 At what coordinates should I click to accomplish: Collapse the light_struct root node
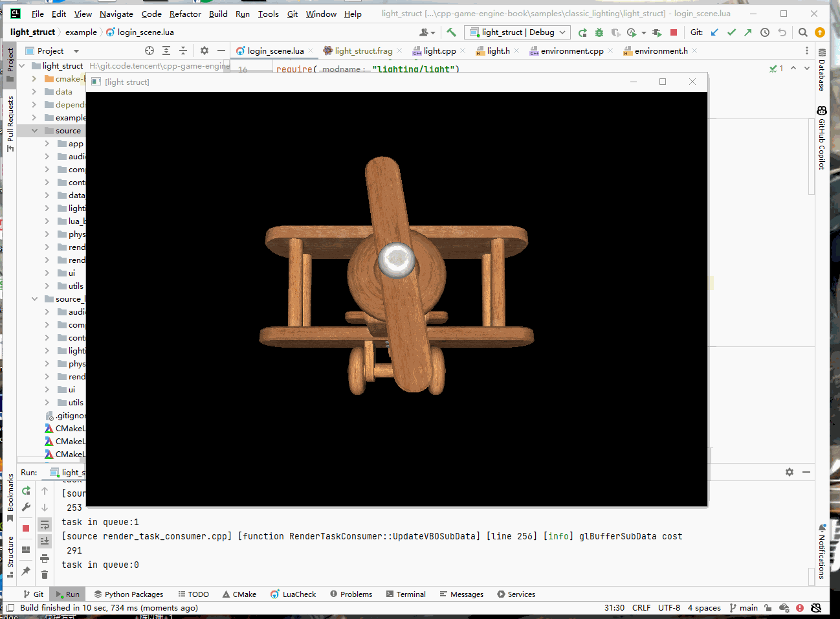(22, 66)
